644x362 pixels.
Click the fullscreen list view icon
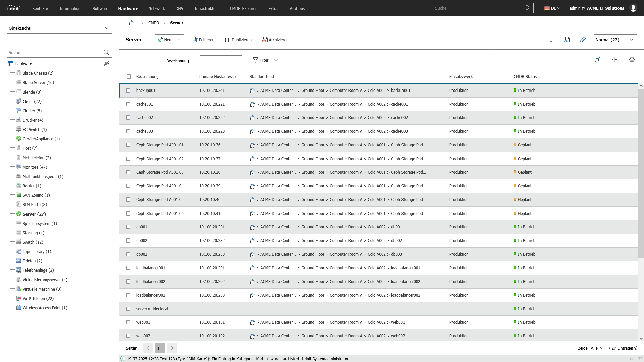[597, 60]
